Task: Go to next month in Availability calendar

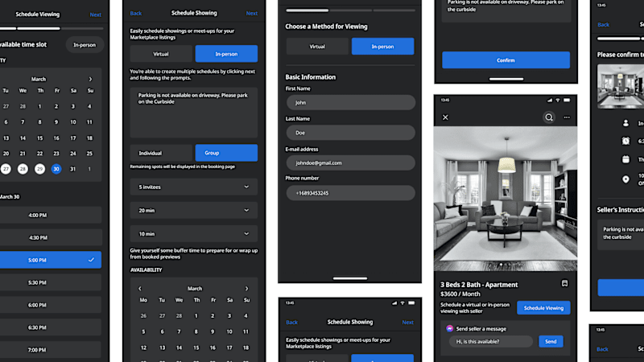Action: click(246, 289)
